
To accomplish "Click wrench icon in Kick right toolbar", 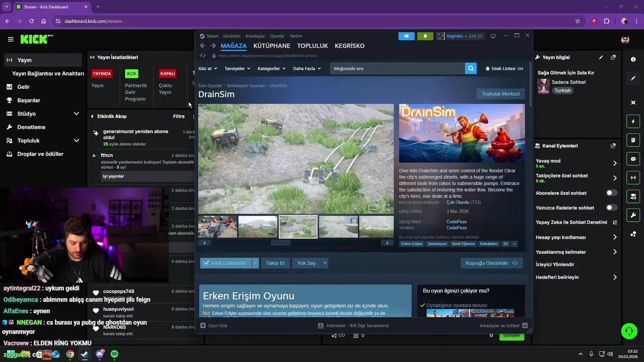I will point(633,215).
